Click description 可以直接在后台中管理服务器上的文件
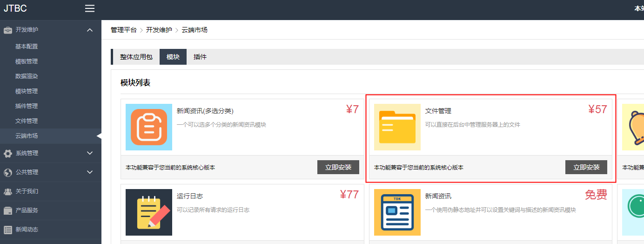 (x=473, y=125)
